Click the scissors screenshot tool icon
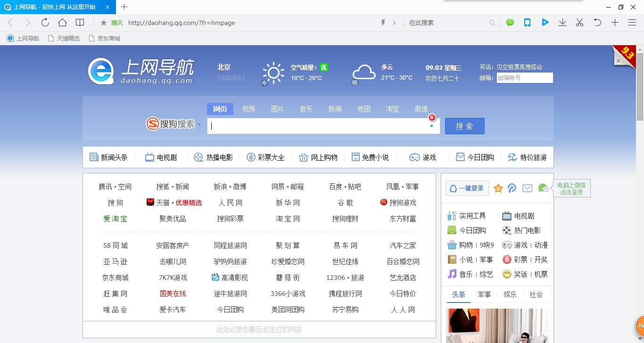Screen dimensions: 644x343 (x=579, y=23)
